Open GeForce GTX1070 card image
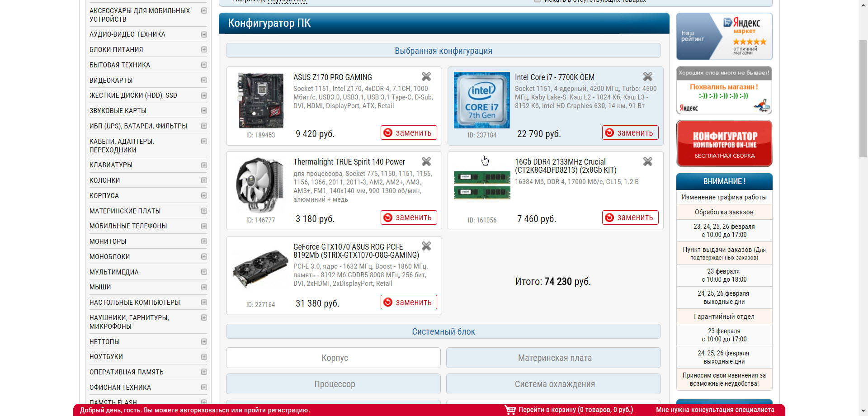Viewport: 868px width, 416px height. pyautogui.click(x=260, y=269)
